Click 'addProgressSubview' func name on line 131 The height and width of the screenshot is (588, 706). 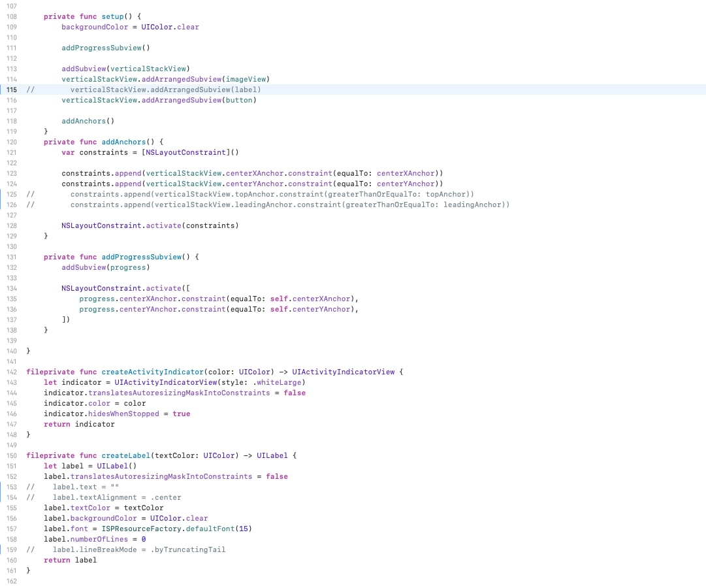(142, 257)
